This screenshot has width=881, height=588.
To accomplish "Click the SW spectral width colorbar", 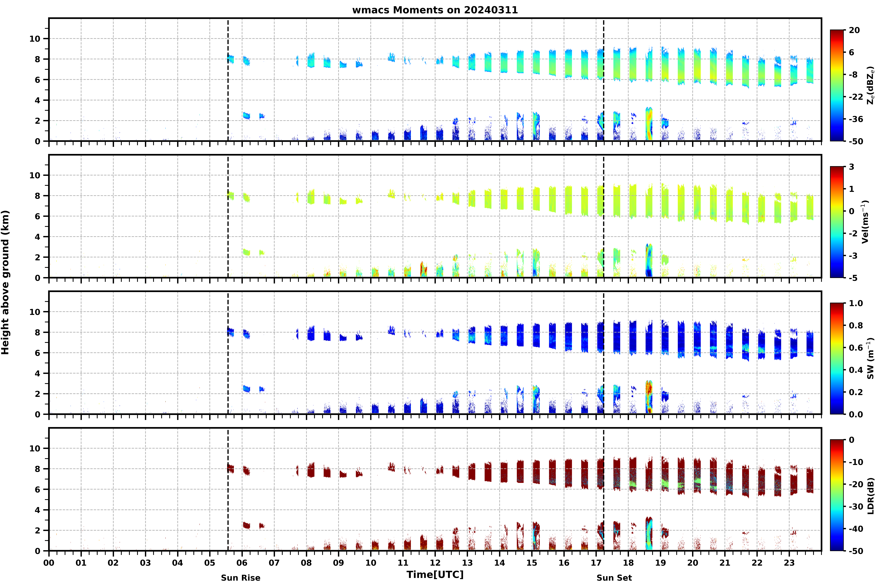I will (837, 358).
